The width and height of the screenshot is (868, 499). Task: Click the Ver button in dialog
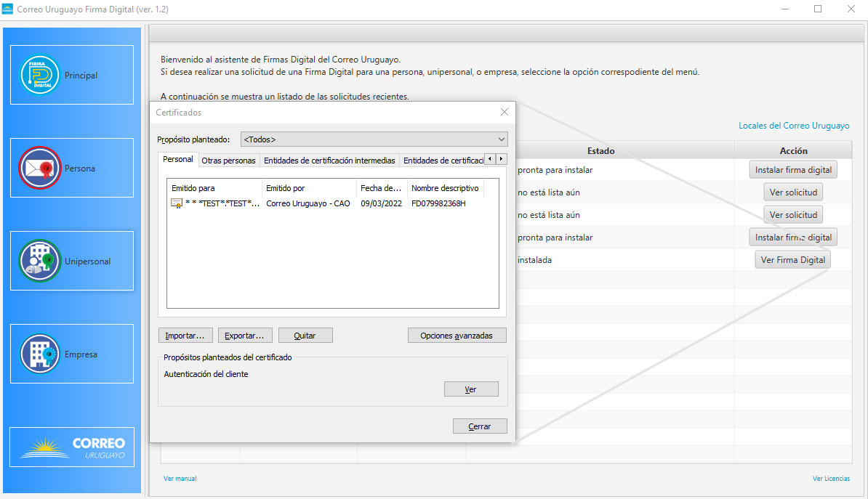471,389
